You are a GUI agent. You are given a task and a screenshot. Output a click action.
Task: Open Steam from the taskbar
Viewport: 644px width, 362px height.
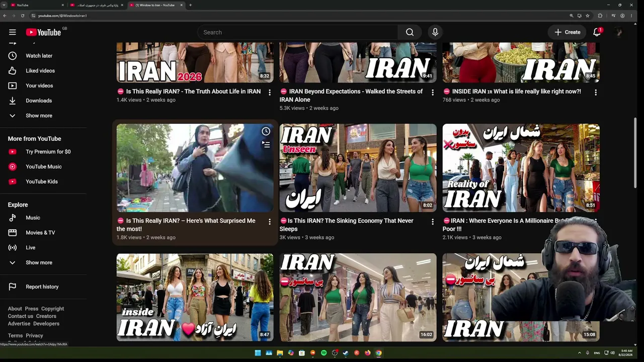click(346, 353)
